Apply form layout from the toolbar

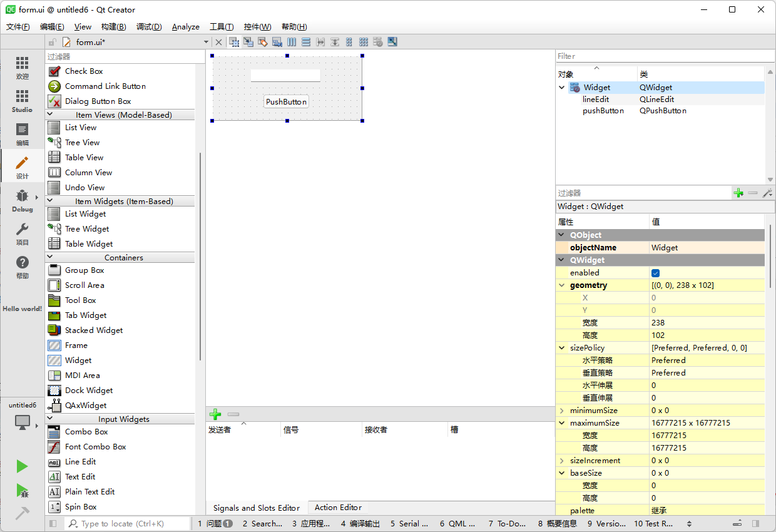tap(349, 42)
